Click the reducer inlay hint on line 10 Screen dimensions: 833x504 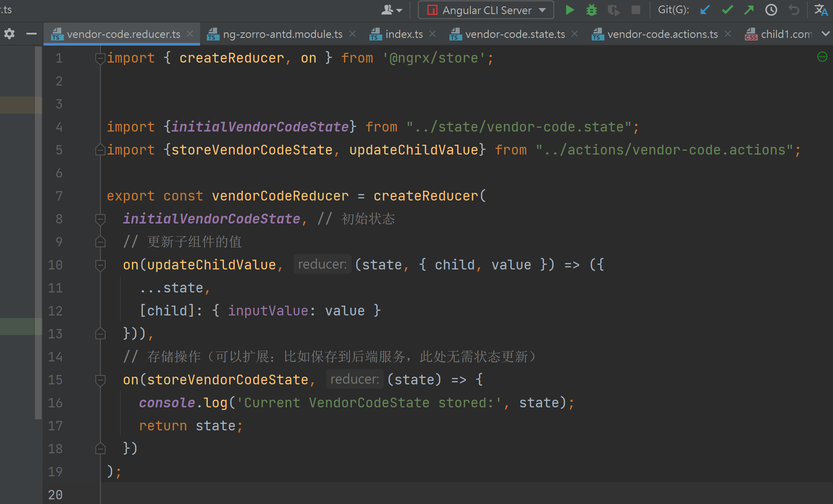(322, 264)
